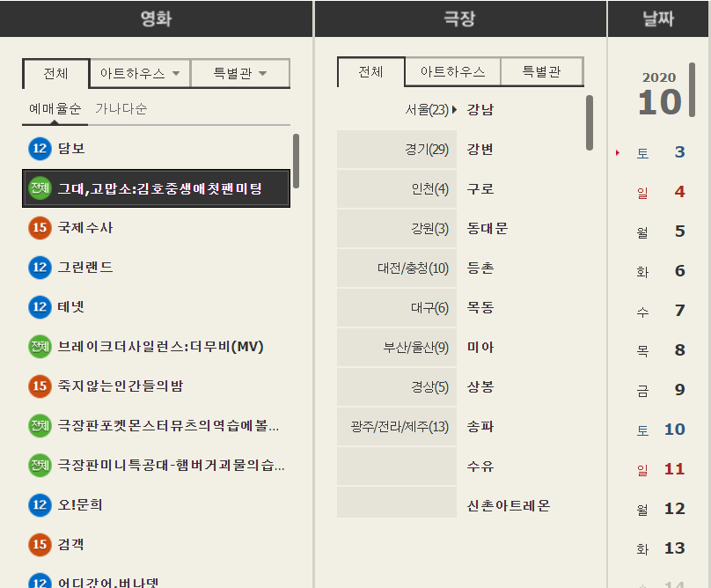Pick date Tuesday 6
711x588 pixels.
click(661, 271)
